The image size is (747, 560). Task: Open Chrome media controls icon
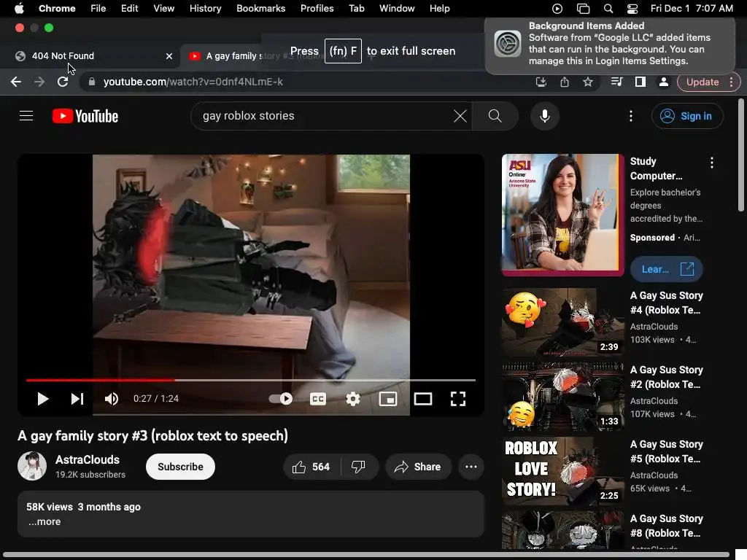tap(616, 82)
